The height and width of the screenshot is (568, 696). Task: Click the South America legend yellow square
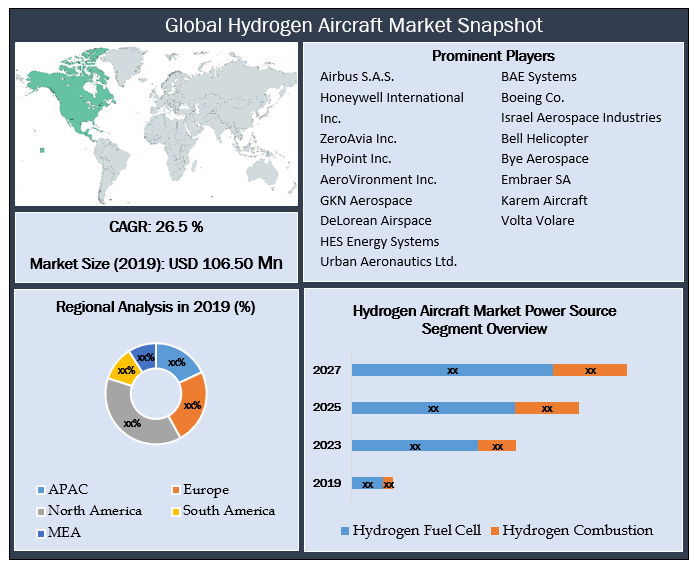point(175,511)
